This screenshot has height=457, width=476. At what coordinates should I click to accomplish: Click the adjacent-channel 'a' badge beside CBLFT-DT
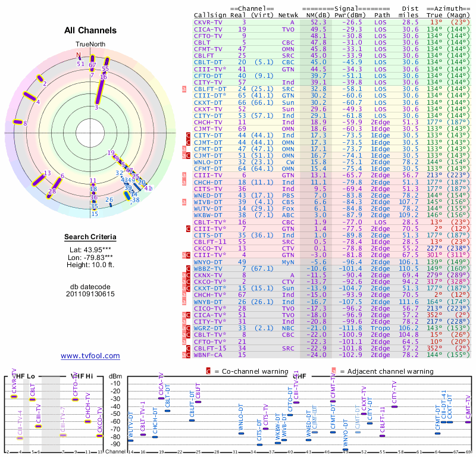(x=184, y=89)
